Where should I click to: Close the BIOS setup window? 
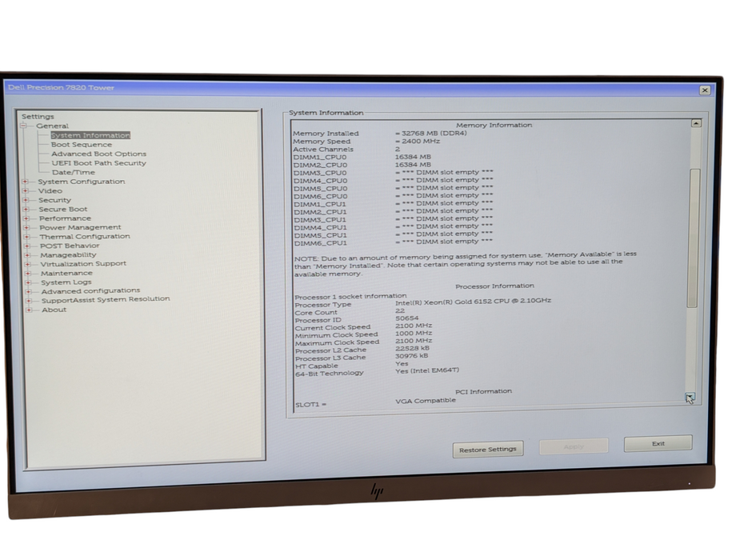click(x=705, y=90)
